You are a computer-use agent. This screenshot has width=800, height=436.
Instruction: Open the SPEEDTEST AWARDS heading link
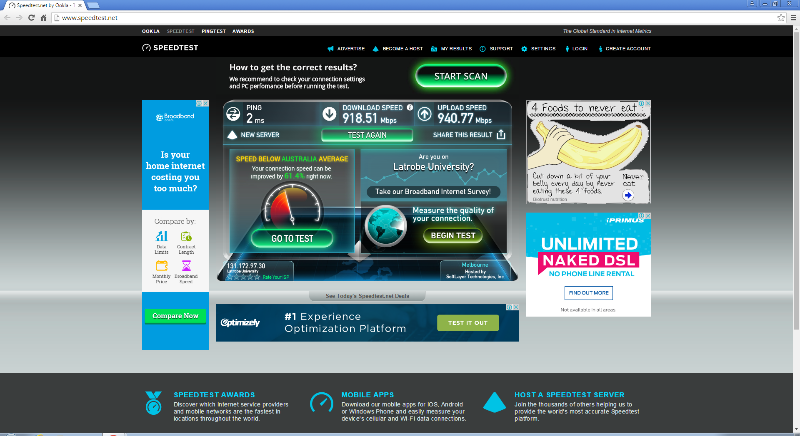[214, 395]
